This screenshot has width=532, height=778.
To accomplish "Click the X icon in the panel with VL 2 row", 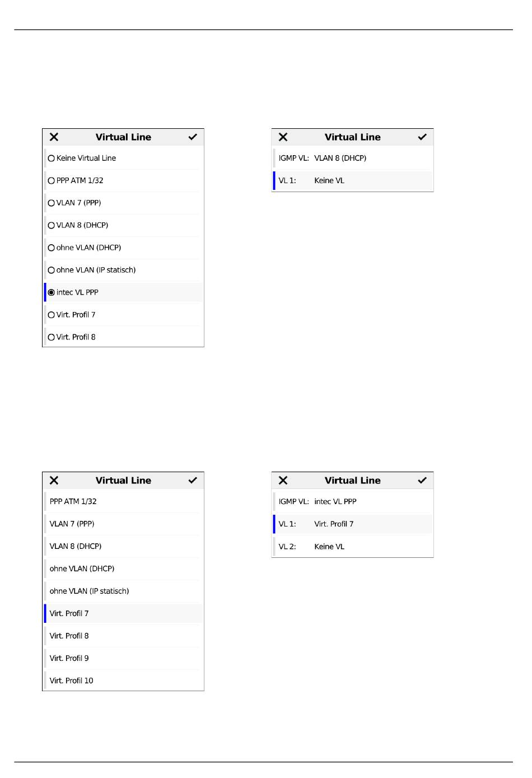I will click(x=283, y=481).
